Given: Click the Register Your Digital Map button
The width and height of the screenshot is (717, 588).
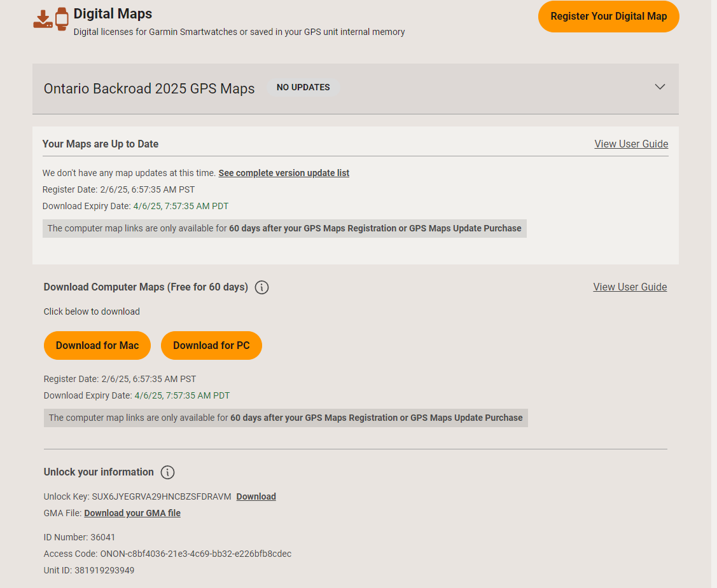Looking at the screenshot, I should click(x=609, y=17).
